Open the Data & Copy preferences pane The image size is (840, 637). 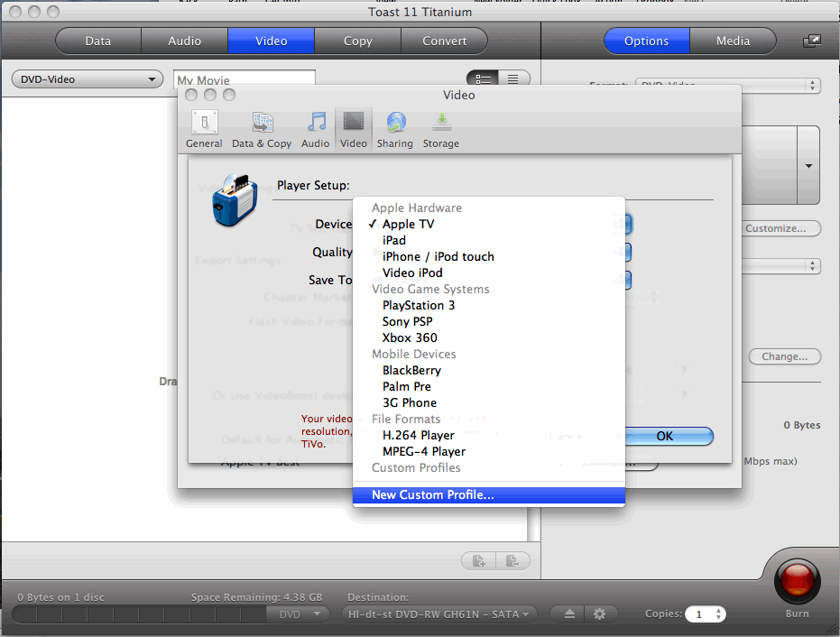point(262,129)
